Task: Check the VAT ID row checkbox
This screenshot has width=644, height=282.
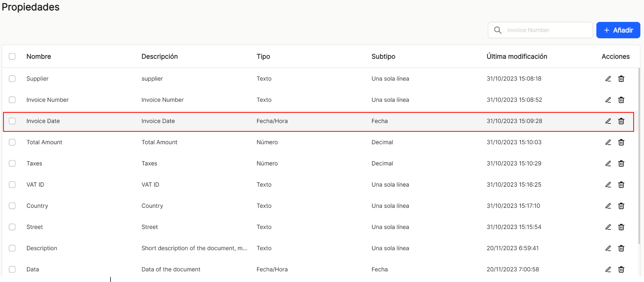Action: coord(12,185)
